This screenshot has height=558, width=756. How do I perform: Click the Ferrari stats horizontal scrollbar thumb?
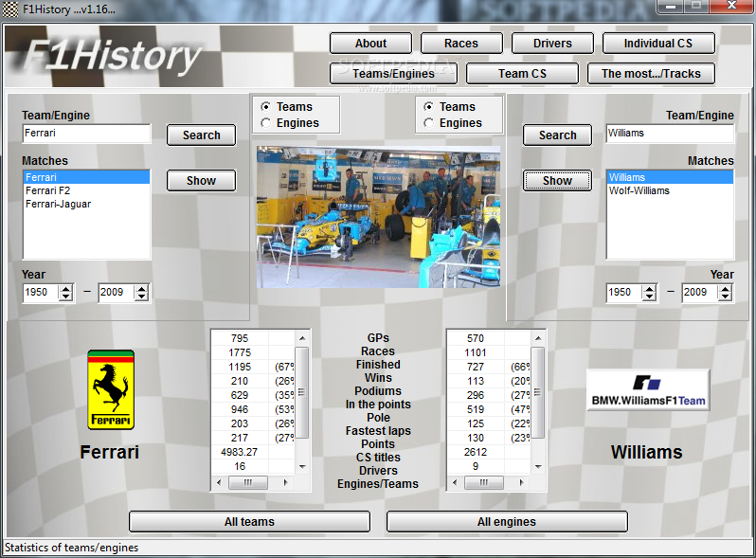[248, 482]
